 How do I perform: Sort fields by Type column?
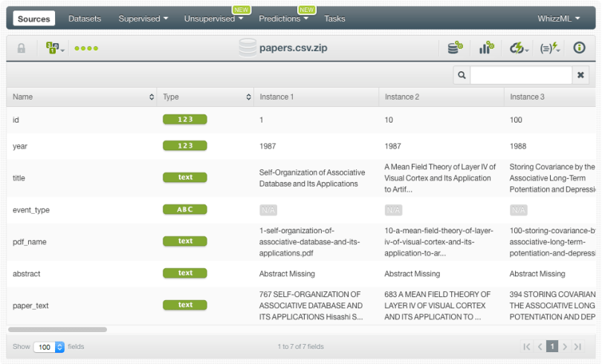[207, 97]
